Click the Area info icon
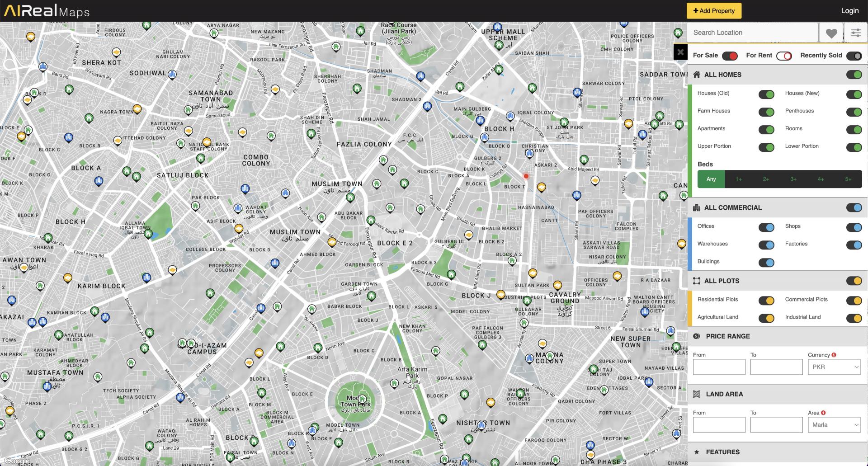The height and width of the screenshot is (466, 868). [x=823, y=413]
